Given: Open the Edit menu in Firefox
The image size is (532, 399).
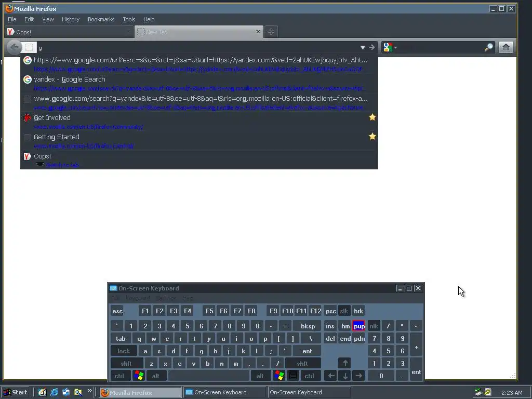Looking at the screenshot, I should click(29, 19).
